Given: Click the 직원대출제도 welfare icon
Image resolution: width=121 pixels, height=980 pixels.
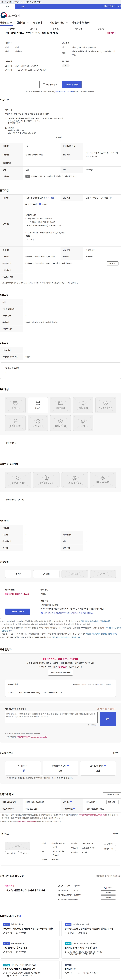Looking at the screenshot, I should click(x=38, y=423).
